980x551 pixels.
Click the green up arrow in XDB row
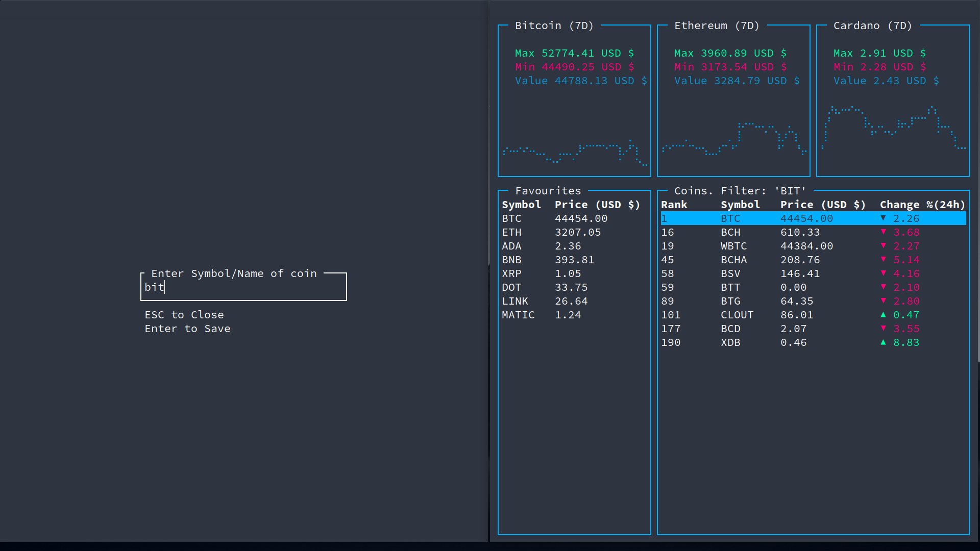[883, 342]
